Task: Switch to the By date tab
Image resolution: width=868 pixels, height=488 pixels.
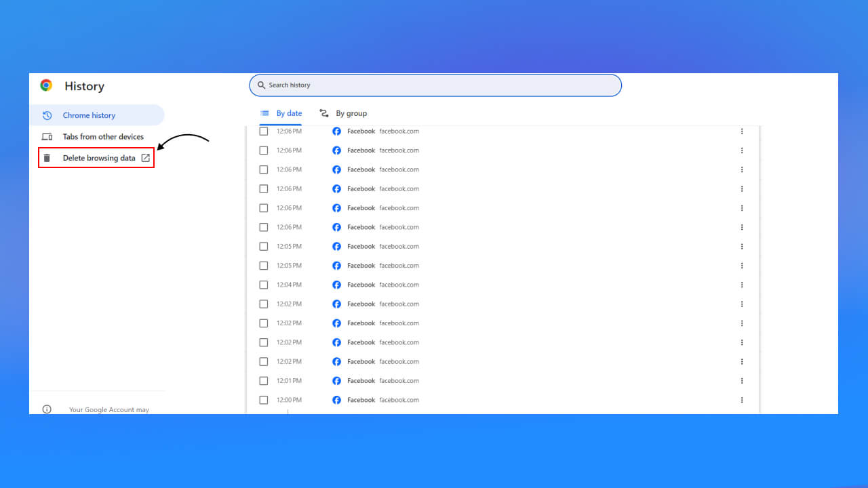Action: pos(281,113)
